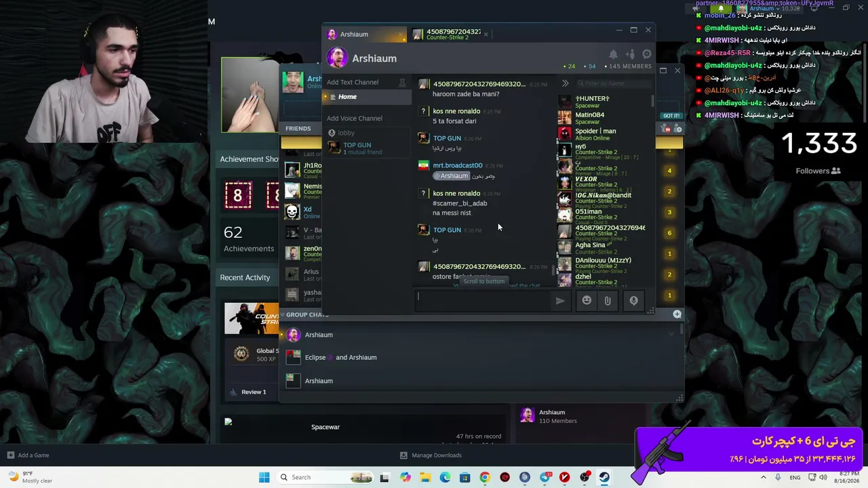
Task: Select the Home text channel
Action: click(367, 97)
